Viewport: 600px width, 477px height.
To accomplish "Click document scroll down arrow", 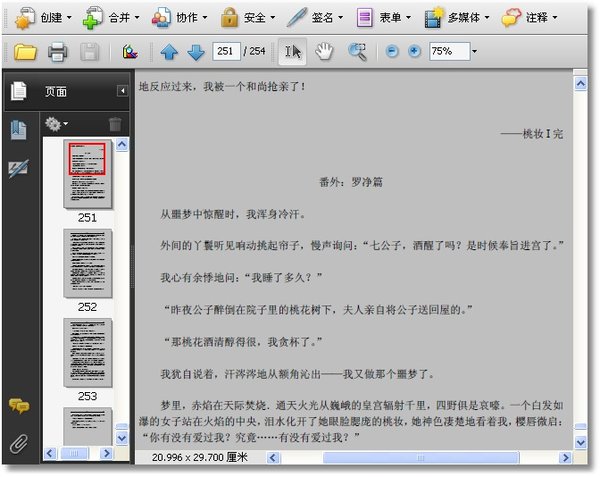I will [580, 443].
